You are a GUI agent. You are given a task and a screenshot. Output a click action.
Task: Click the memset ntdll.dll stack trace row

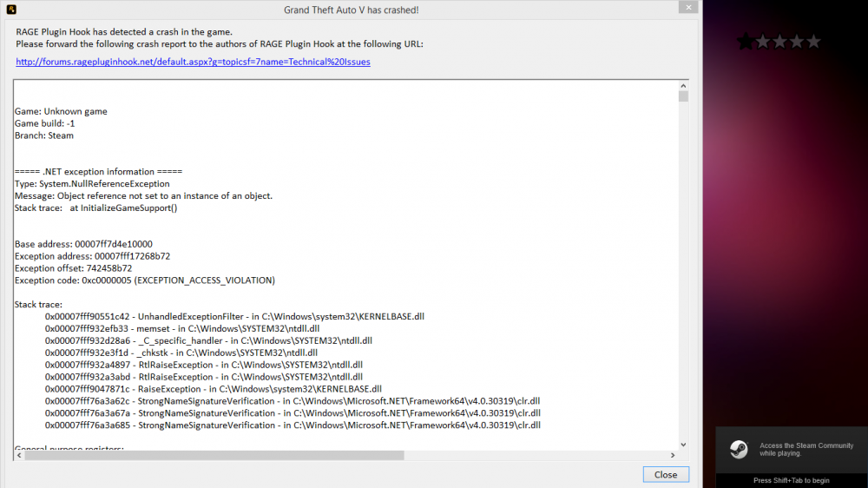coord(182,329)
